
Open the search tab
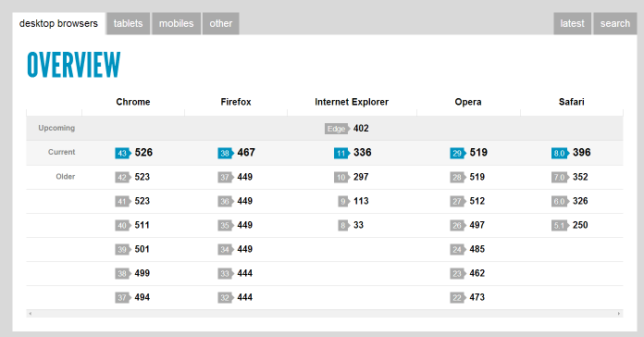coord(614,23)
